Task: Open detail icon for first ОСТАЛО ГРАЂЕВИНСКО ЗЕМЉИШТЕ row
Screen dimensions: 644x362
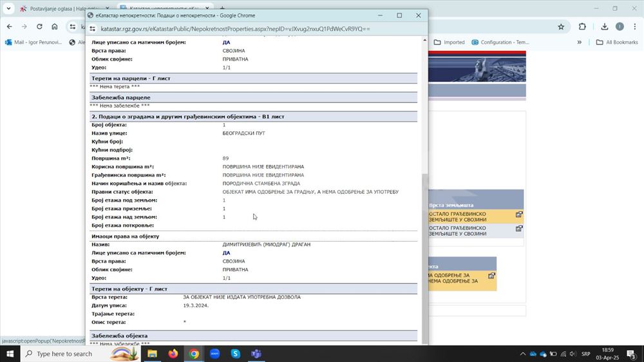Action: click(x=519, y=214)
